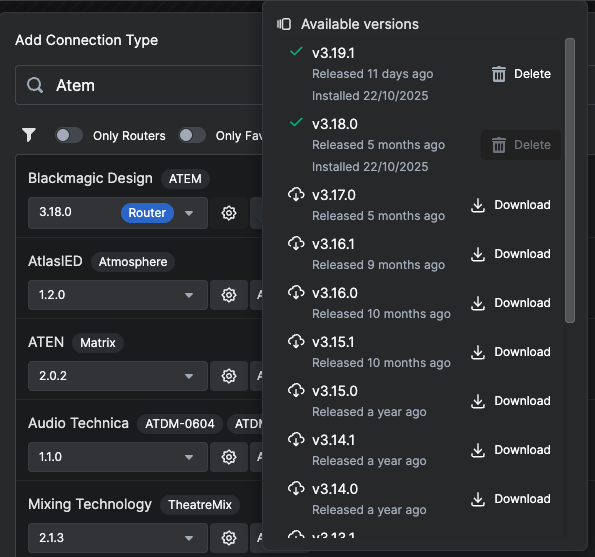This screenshot has height=557, width=595.
Task: Click the cloud download icon beside v3.17.0
Action: 296,195
